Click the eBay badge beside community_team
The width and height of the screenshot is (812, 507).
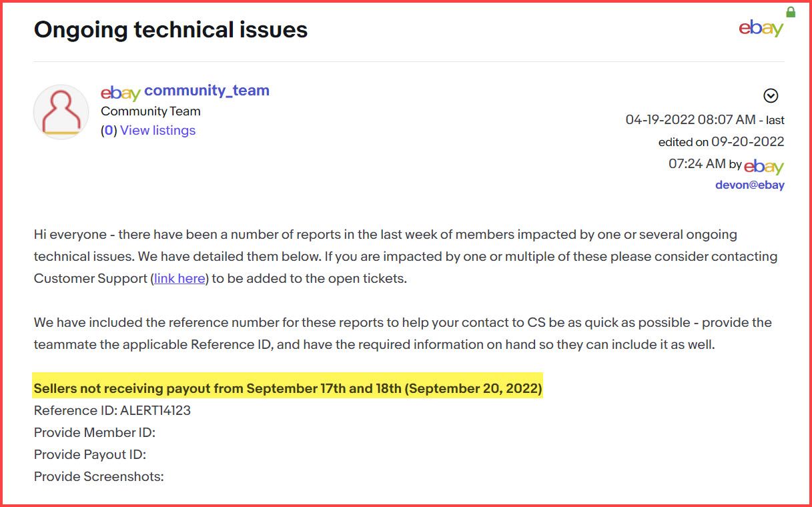[121, 93]
